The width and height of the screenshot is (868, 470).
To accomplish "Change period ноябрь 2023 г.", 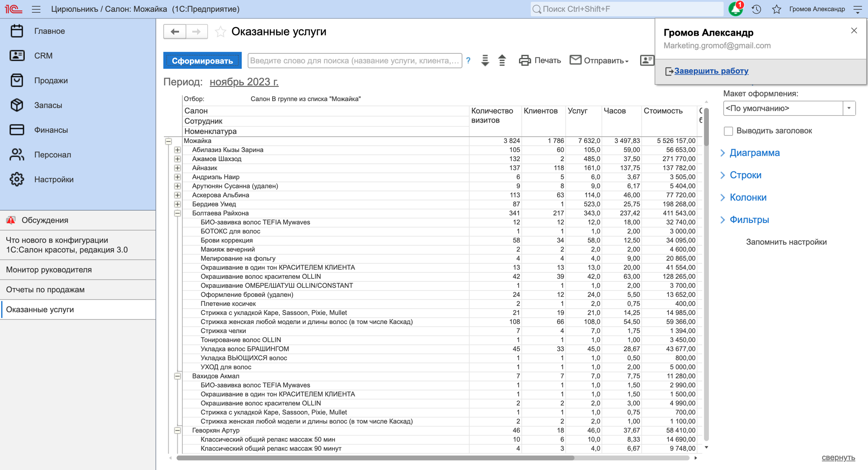I will (x=244, y=82).
